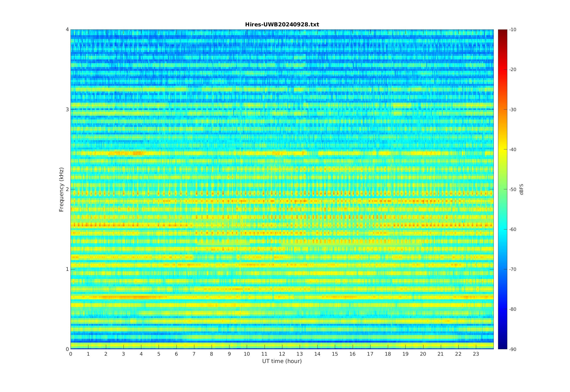This screenshot has height=392, width=570.
Task: Click the -60 colorbar tick label
Action: point(513,229)
